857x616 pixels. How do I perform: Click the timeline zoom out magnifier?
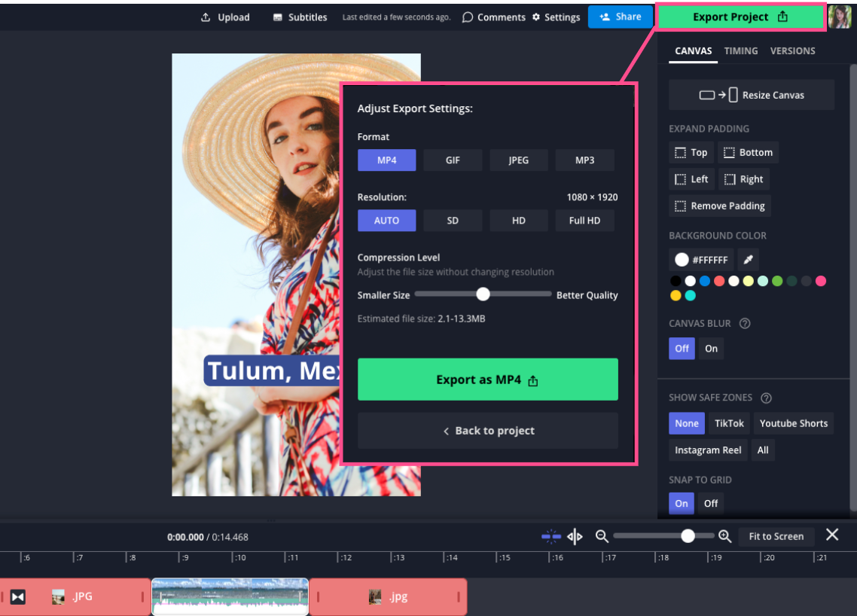pos(602,536)
